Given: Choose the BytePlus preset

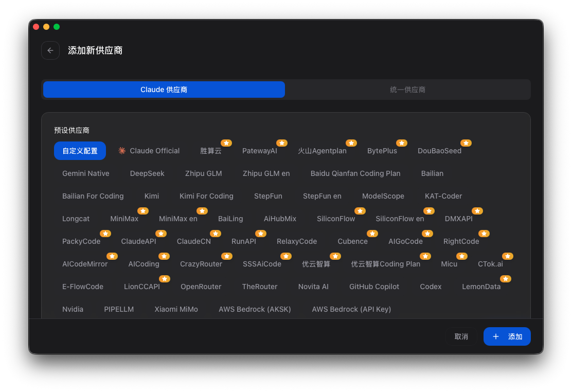Looking at the screenshot, I should [x=382, y=151].
